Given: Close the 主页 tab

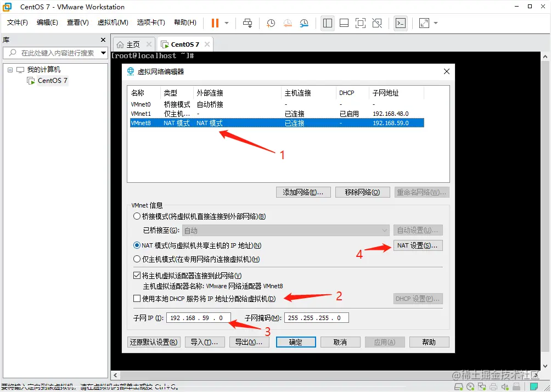Looking at the screenshot, I should 149,44.
